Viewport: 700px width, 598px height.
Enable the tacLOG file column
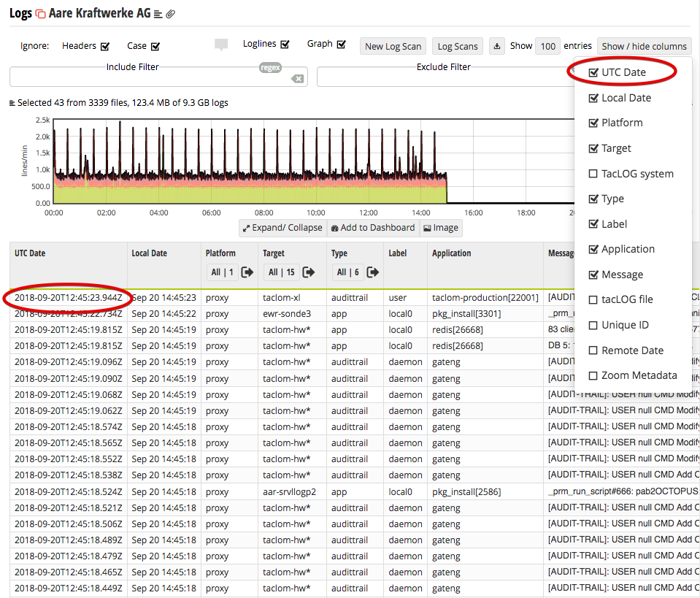click(x=593, y=299)
